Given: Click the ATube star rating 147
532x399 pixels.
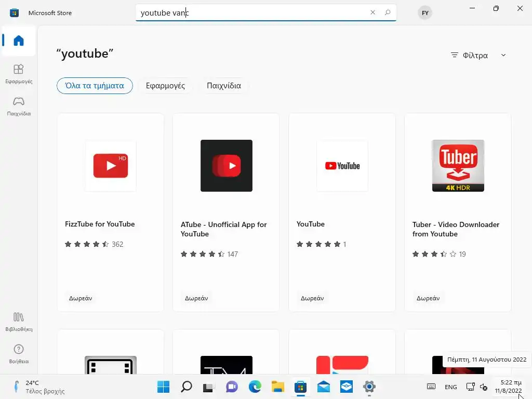Looking at the screenshot, I should click(x=209, y=254).
